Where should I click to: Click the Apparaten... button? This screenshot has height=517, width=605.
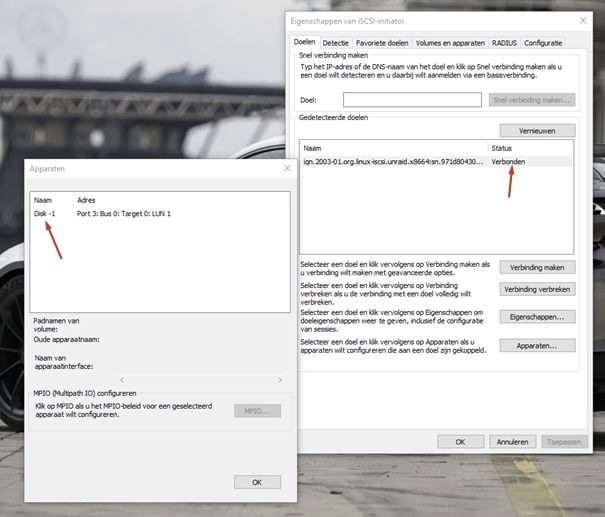point(537,346)
